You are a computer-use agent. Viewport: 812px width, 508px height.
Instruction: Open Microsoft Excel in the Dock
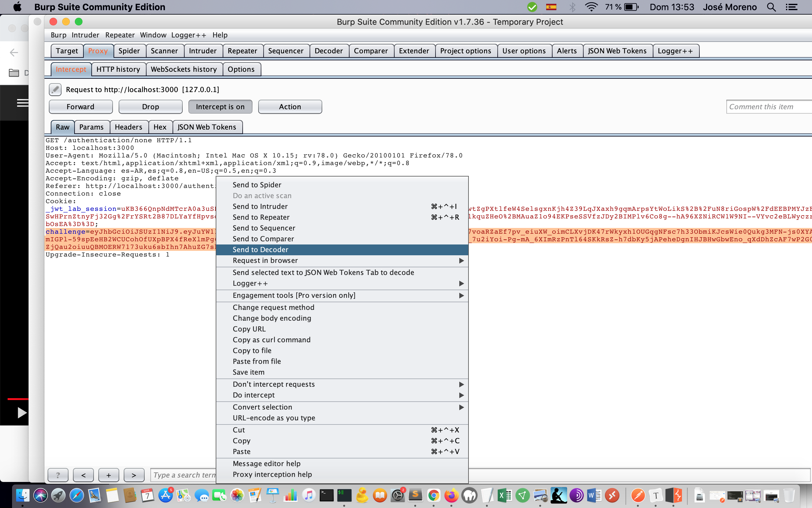pyautogui.click(x=504, y=495)
